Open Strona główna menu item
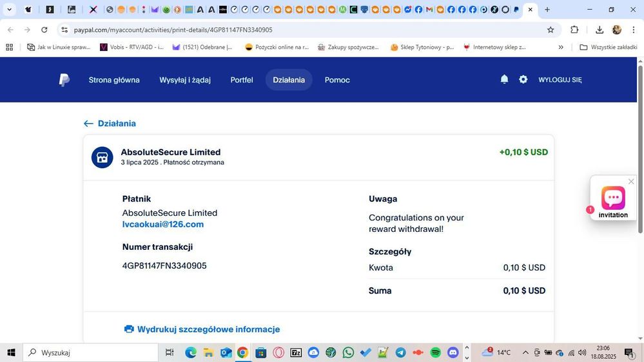The width and height of the screenshot is (644, 362). (114, 80)
